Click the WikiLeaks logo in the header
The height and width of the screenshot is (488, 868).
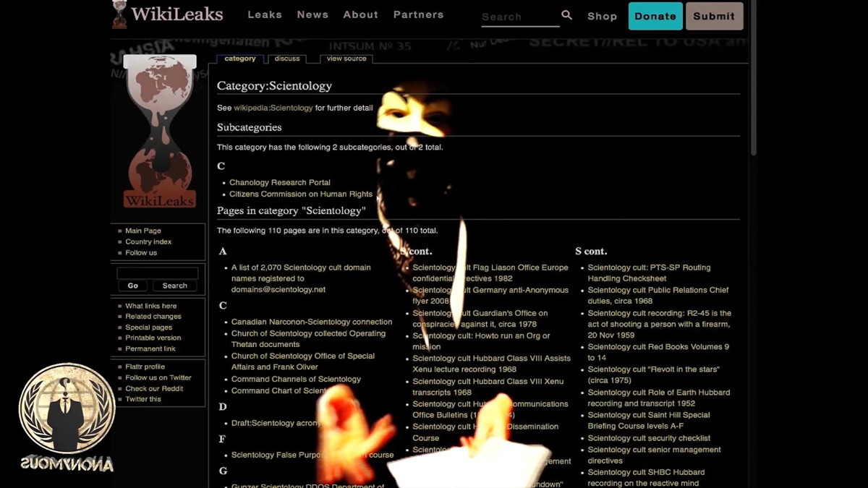click(168, 14)
